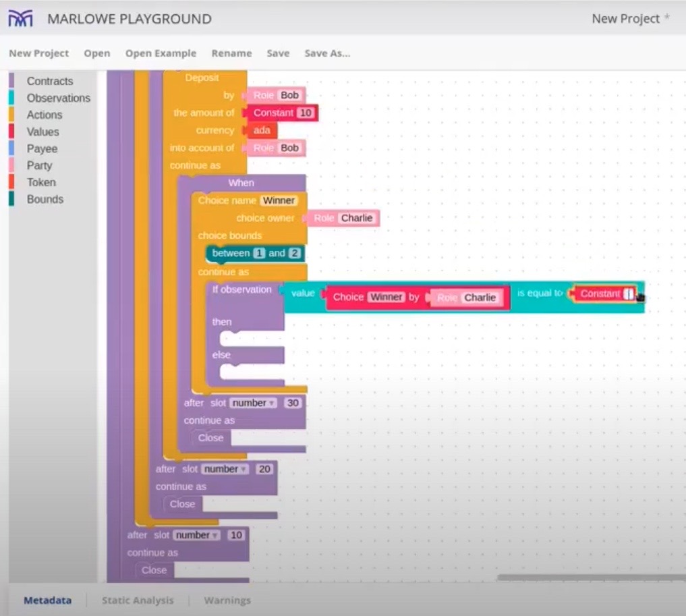Select the Close block under slot 30

(210, 438)
